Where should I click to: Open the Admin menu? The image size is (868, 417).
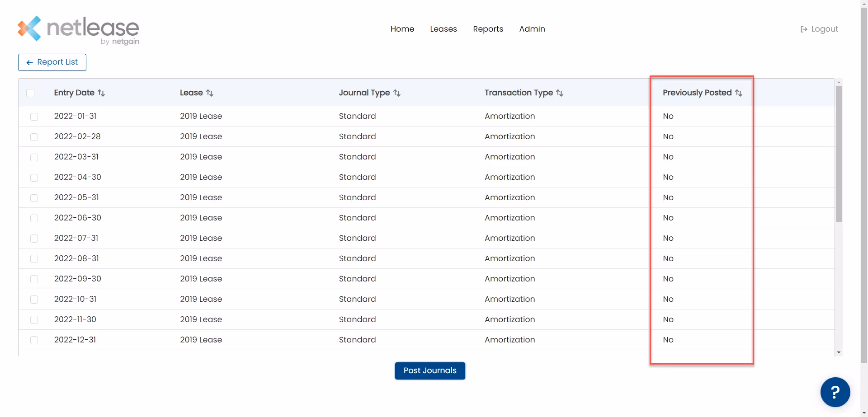[532, 29]
